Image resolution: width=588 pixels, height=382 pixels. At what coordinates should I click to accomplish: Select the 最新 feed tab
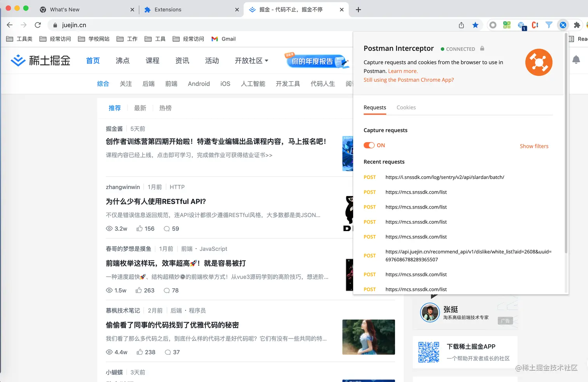pyautogui.click(x=140, y=108)
